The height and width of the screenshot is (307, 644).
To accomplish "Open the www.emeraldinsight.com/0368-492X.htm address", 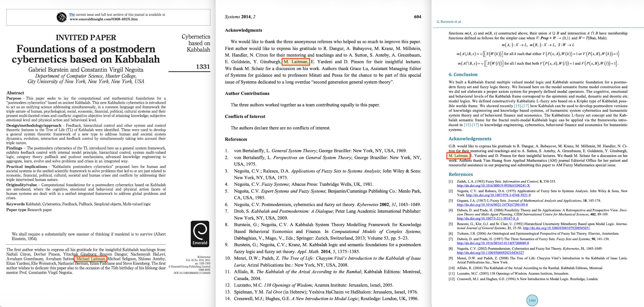I will tap(104, 19).
